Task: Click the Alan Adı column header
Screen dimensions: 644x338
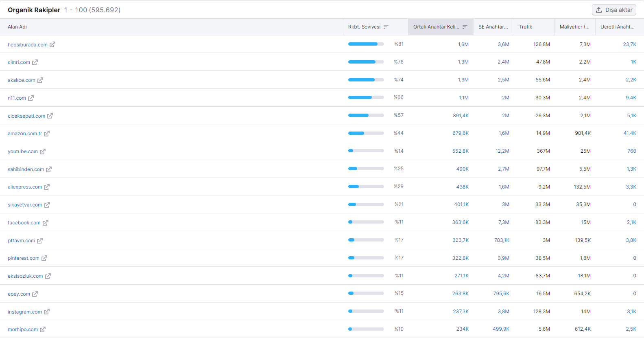Action: coord(17,27)
